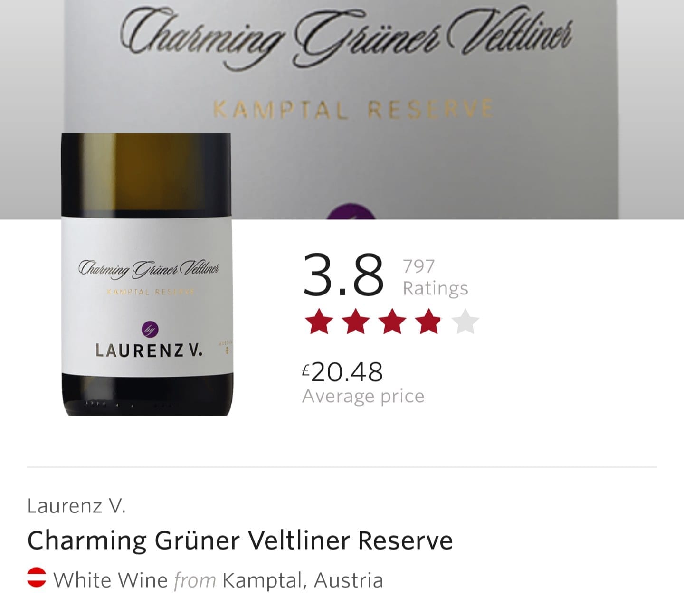Tap Charming Grüner Veltliner Reserve title
The image size is (684, 616).
240,540
